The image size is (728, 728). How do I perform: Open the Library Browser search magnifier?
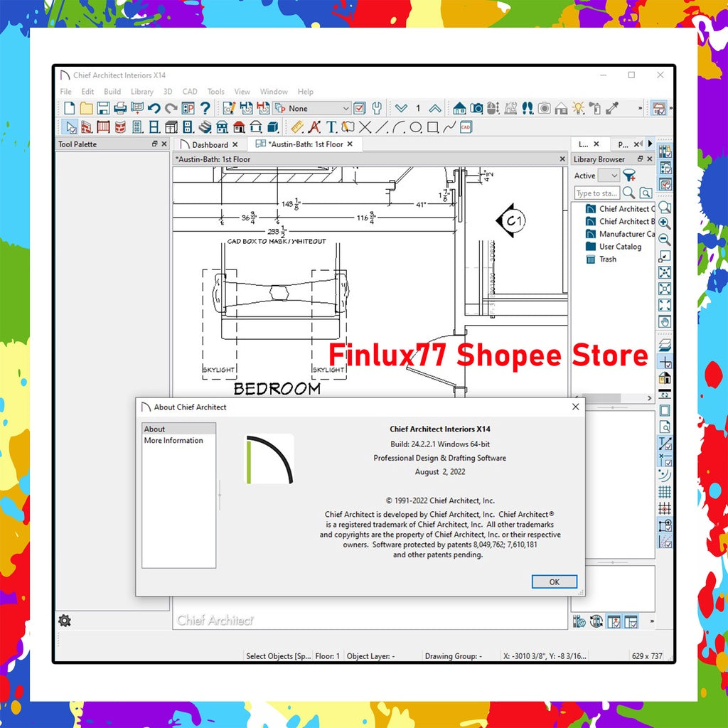tap(628, 193)
